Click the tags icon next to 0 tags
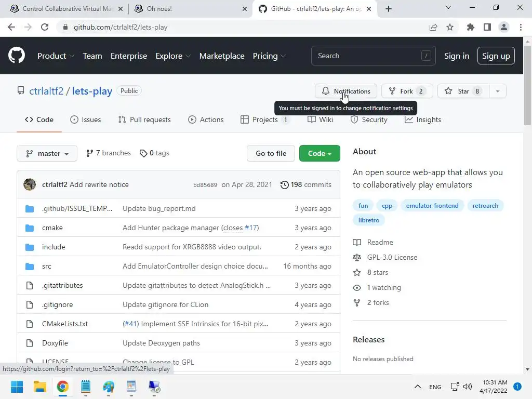The image size is (532, 399). [x=143, y=153]
